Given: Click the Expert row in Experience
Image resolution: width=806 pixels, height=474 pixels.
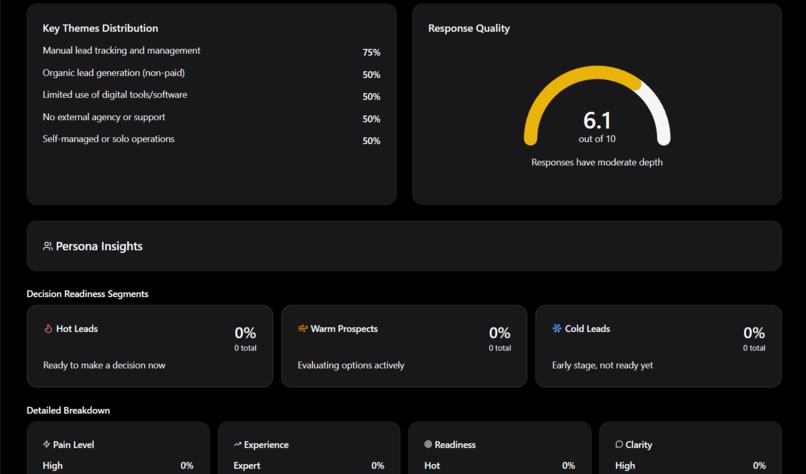Looking at the screenshot, I should pyautogui.click(x=308, y=466).
